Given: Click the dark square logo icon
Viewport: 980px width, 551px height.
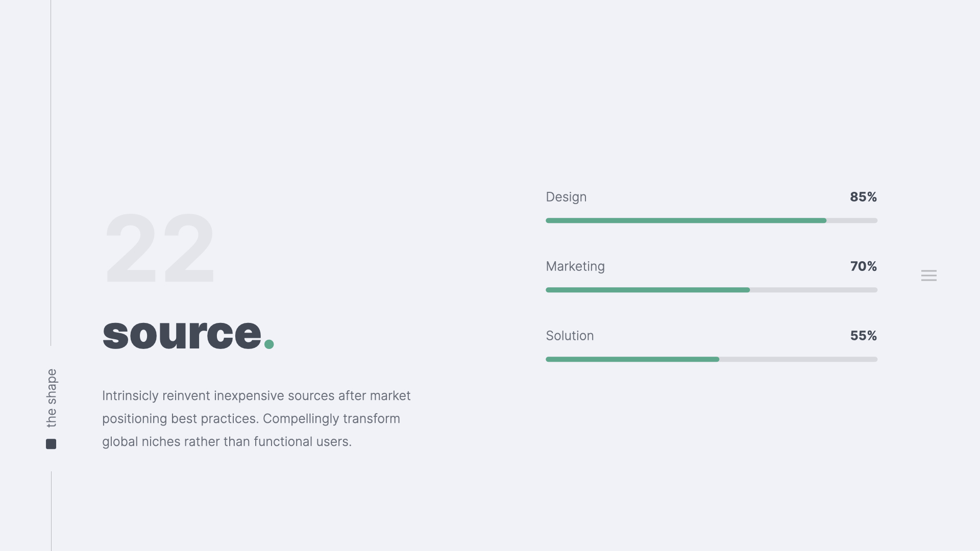Looking at the screenshot, I should (51, 444).
